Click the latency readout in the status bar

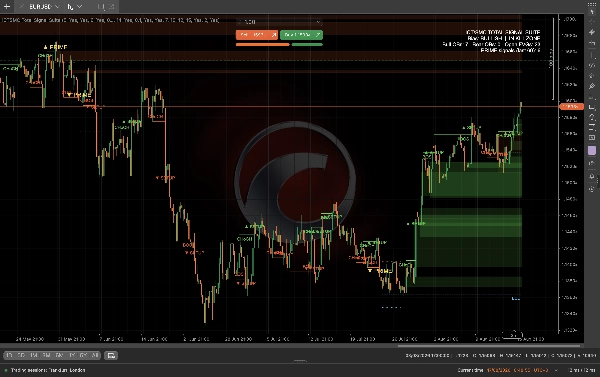[582, 370]
